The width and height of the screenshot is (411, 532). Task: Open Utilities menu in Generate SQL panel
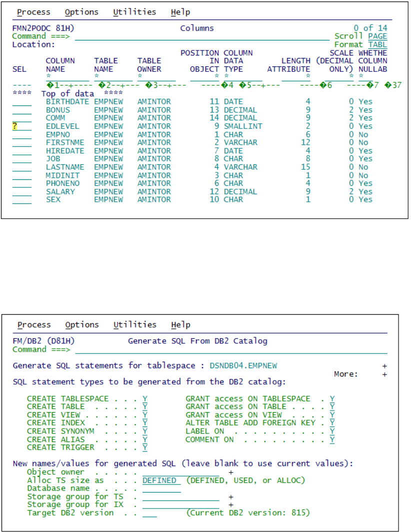[135, 325]
